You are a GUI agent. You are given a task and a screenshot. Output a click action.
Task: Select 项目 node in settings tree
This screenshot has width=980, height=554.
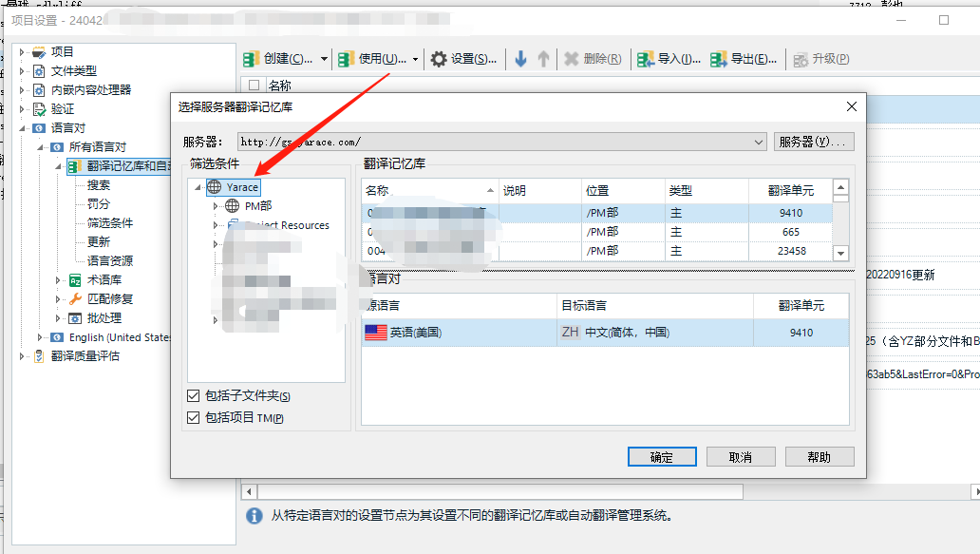62,52
